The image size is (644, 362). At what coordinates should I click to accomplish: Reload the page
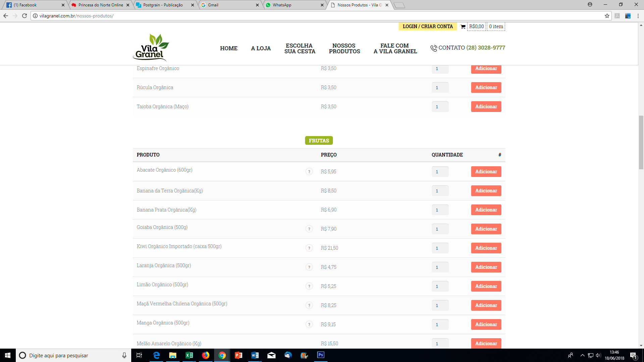tap(24, 16)
